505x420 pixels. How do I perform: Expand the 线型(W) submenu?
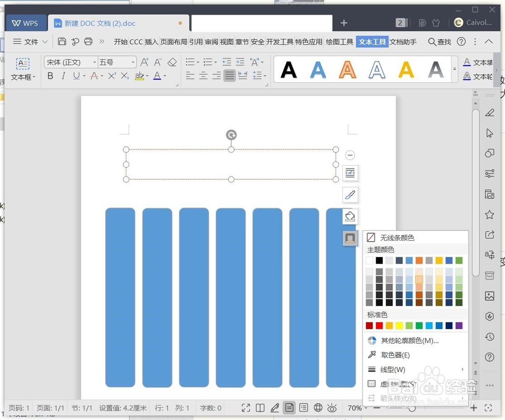pos(416,370)
